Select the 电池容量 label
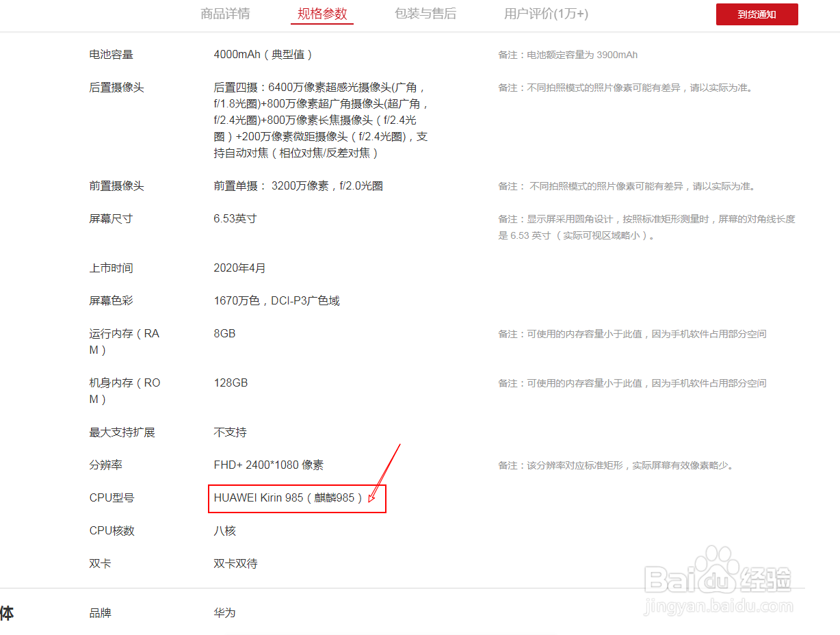This screenshot has width=840, height=635. click(111, 55)
